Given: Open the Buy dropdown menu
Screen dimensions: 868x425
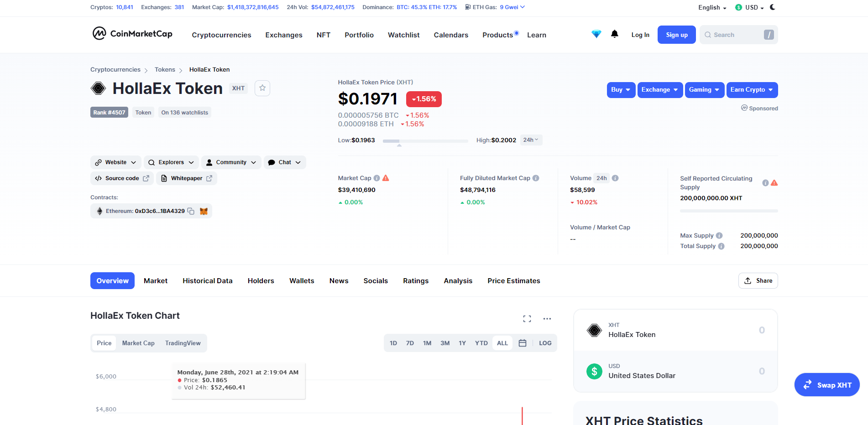Looking at the screenshot, I should tap(621, 90).
